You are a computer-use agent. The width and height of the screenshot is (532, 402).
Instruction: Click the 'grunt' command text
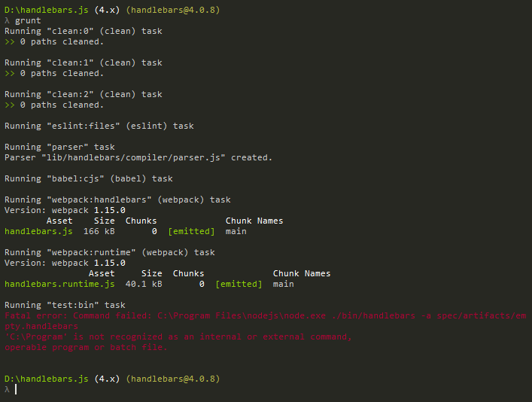coord(28,21)
